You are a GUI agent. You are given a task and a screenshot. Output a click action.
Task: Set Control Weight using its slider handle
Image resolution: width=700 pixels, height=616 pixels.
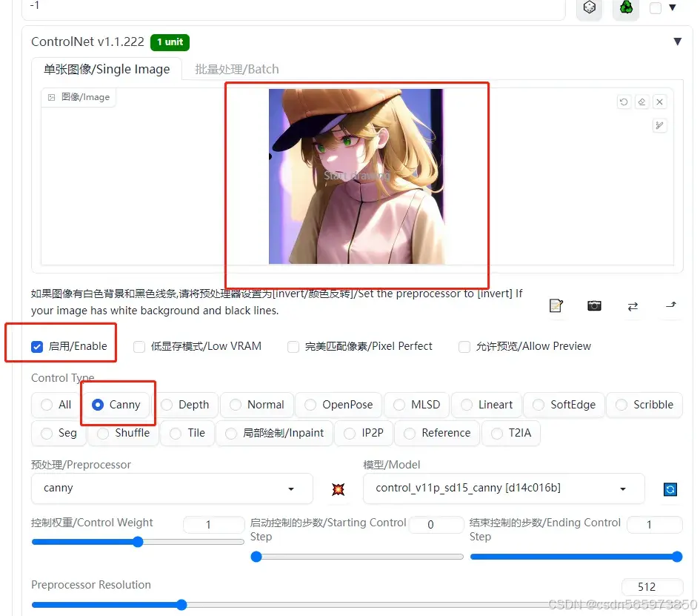136,543
